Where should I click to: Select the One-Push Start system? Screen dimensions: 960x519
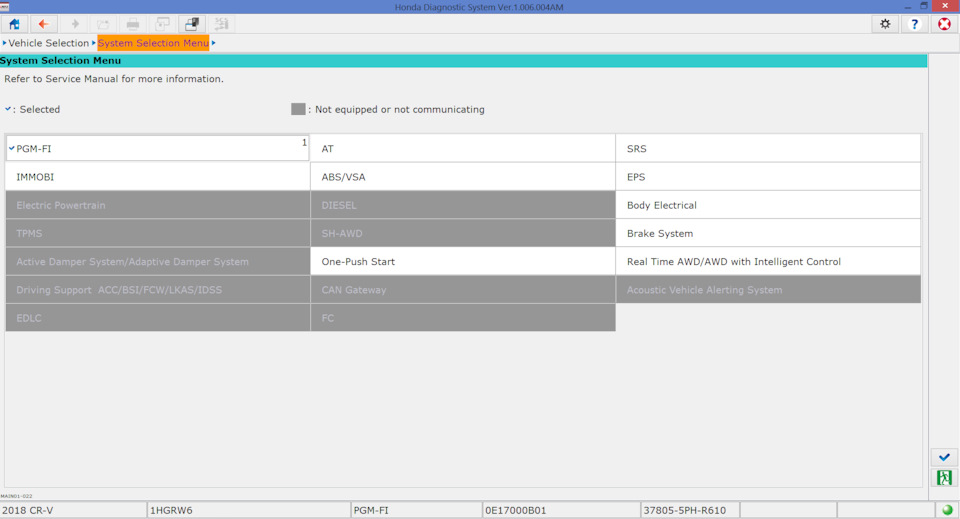[463, 261]
